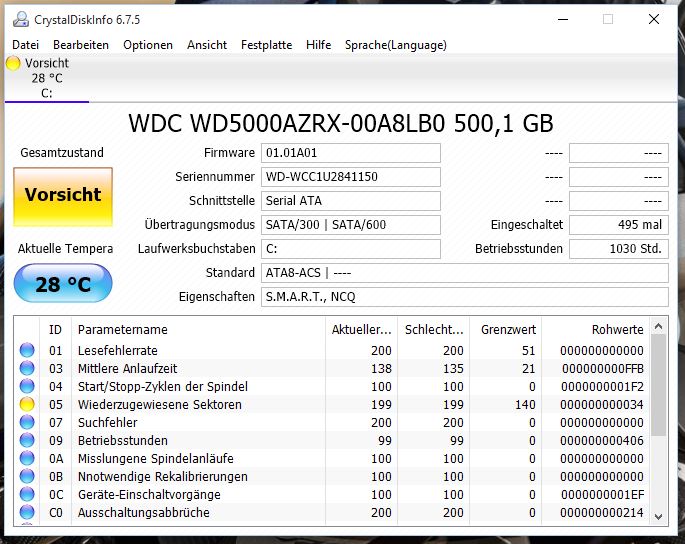Screen dimensions: 685x544
Task: Click the Betriebsstunden value 1030 Std.
Action: 619,249
